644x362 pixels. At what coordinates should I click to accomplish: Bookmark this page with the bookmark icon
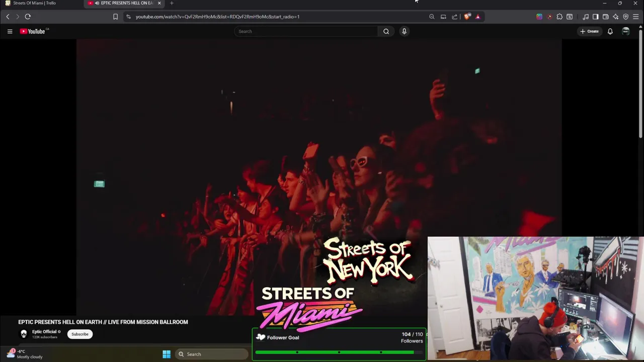[115, 17]
